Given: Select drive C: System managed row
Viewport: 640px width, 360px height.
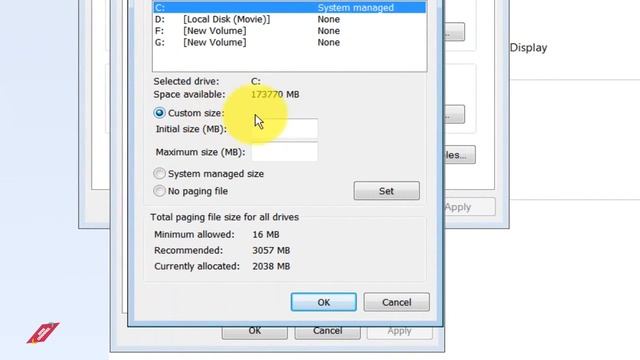Looking at the screenshot, I should pos(289,7).
